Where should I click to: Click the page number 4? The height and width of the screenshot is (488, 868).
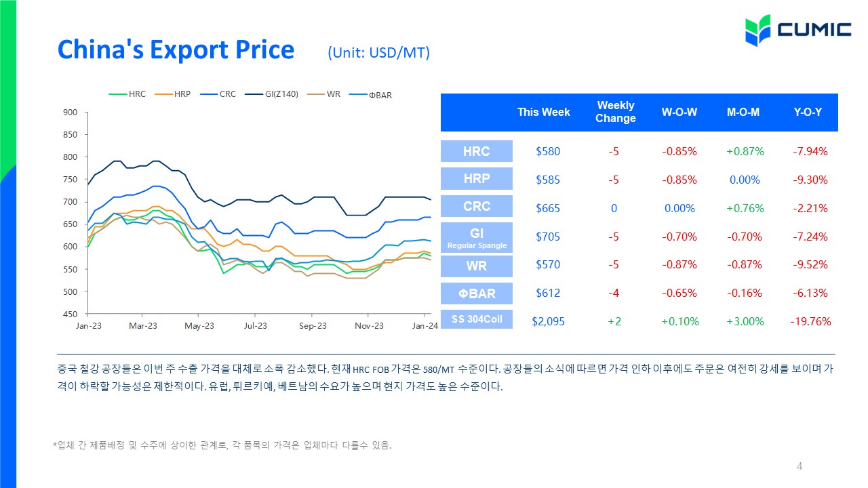[800, 466]
